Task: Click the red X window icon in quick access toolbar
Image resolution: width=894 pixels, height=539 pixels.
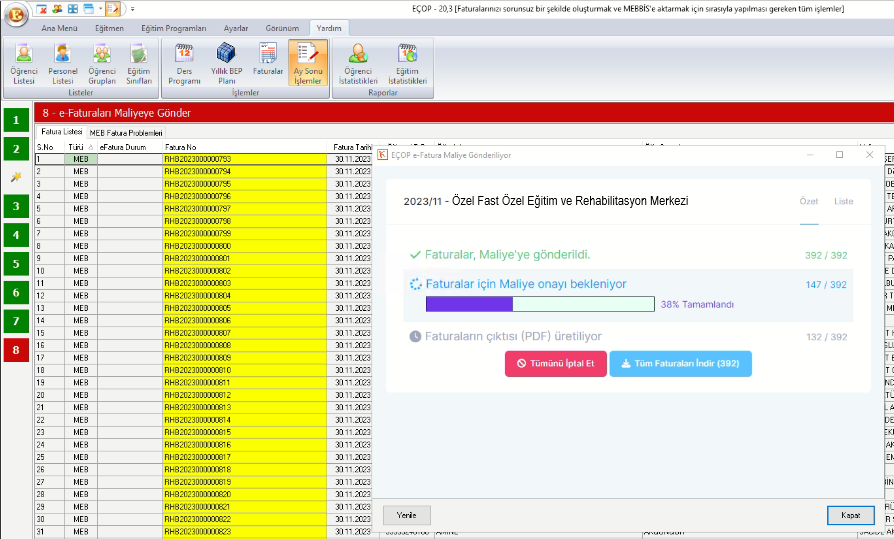Action: (x=42, y=9)
